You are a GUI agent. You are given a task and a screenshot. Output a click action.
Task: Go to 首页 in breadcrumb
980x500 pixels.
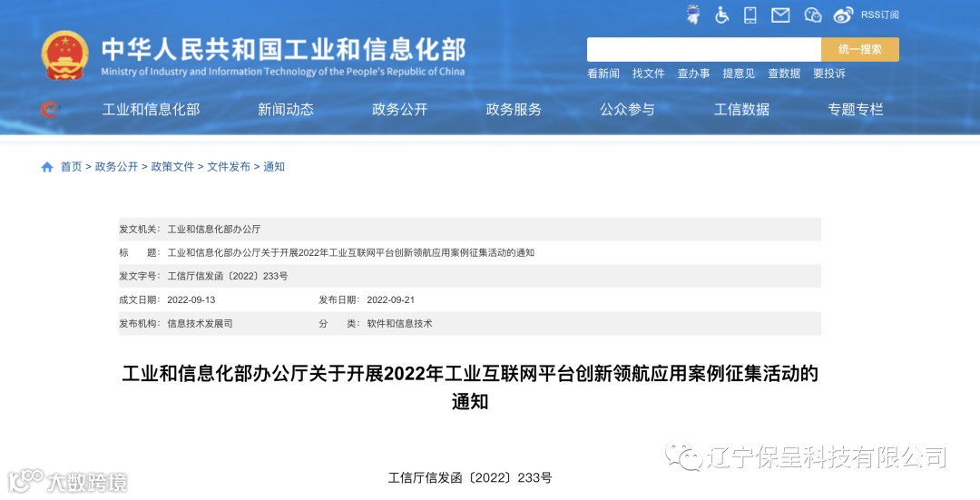click(72, 167)
